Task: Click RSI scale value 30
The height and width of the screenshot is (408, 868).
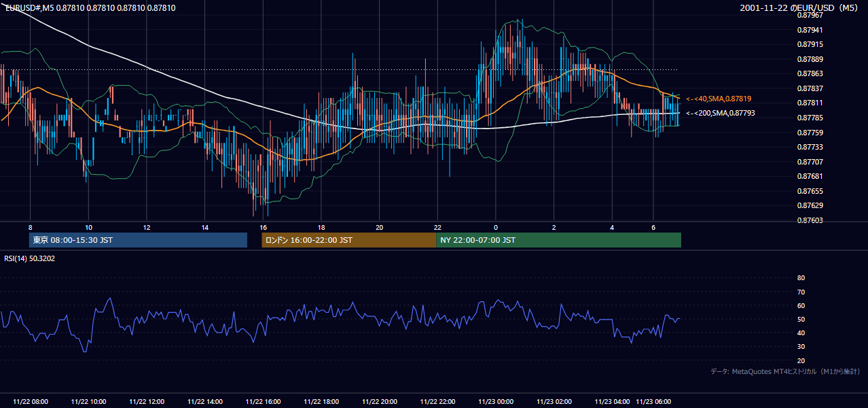Action: coord(801,347)
